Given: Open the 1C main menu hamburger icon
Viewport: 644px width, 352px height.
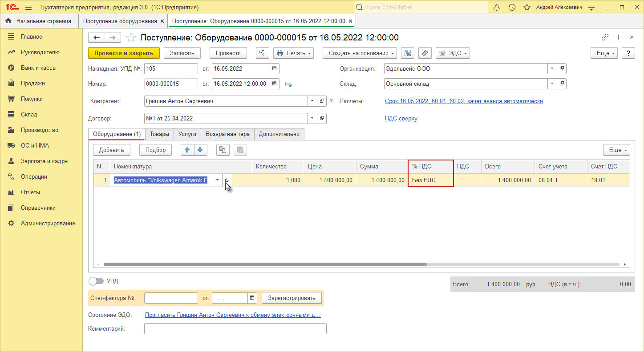Looking at the screenshot, I should tap(28, 8).
